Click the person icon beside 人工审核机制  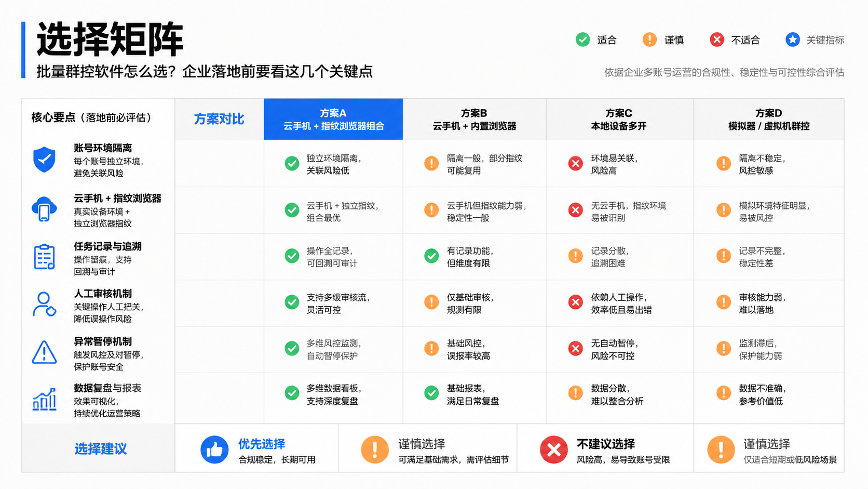pos(44,304)
